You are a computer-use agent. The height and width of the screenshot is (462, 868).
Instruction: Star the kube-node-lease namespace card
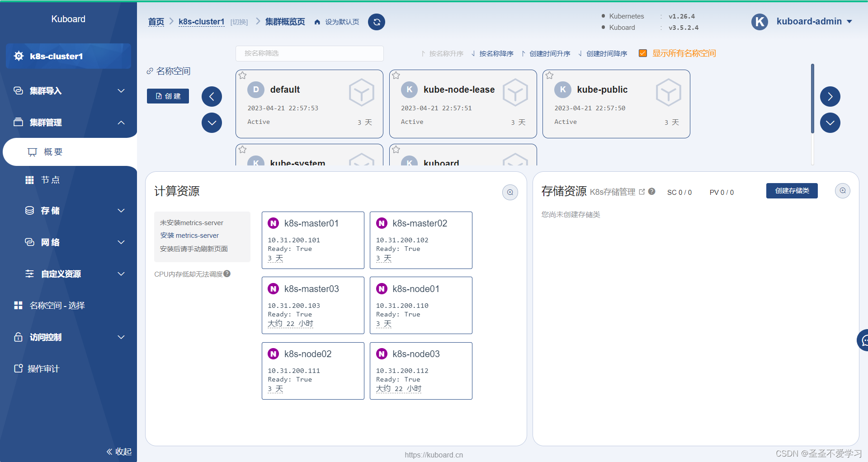point(396,75)
